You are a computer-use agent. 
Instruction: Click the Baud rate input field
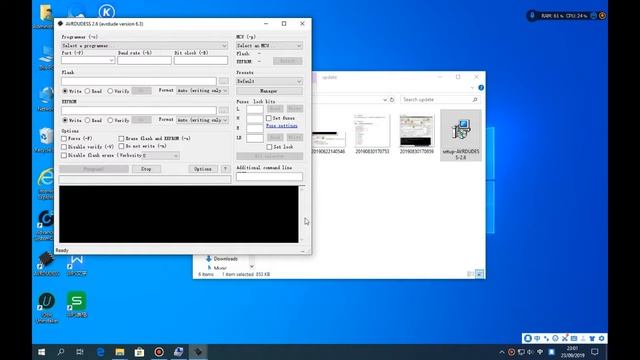point(144,60)
